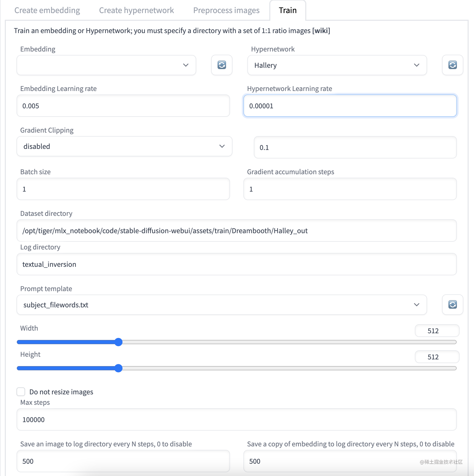Refresh the Embedding list
474x476 pixels.
point(222,65)
